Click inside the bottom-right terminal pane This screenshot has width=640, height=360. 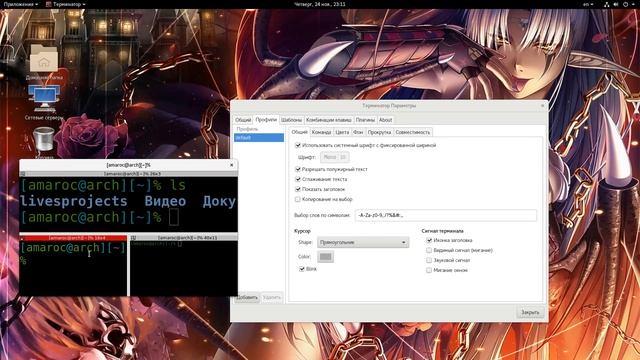(x=184, y=269)
